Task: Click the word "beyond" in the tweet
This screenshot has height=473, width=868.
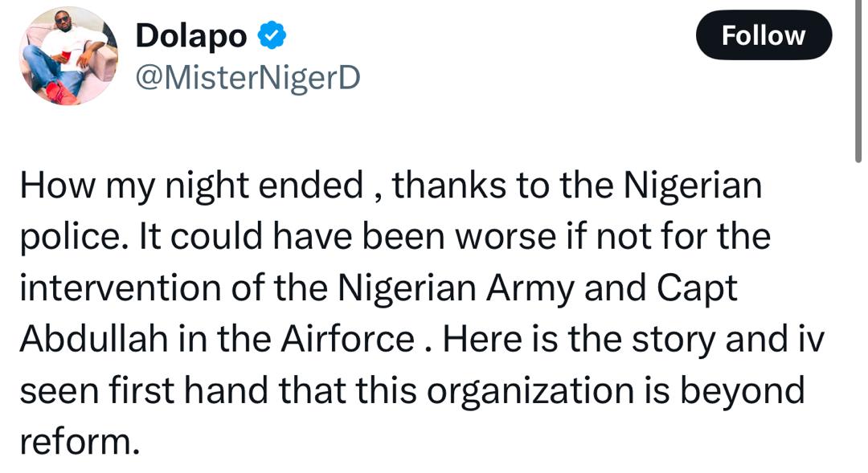Action: coord(747,391)
